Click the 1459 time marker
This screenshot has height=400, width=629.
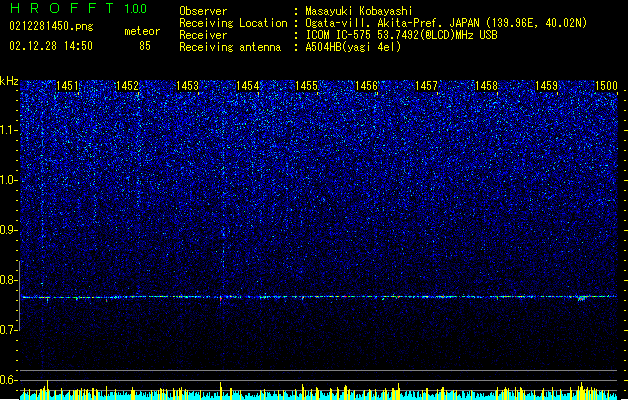click(546, 86)
